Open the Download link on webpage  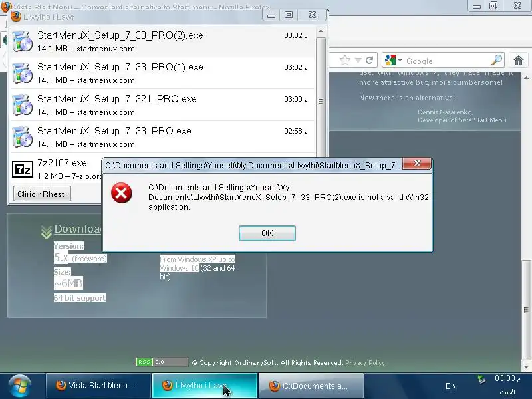78,229
